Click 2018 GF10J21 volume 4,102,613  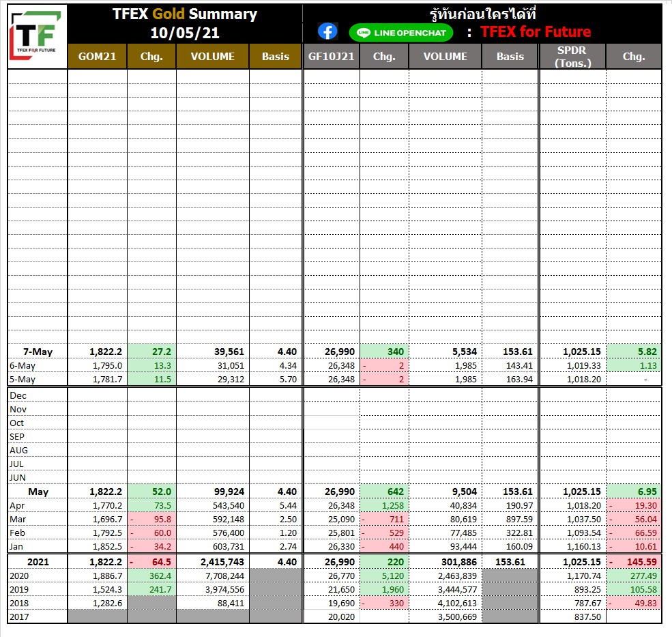point(457,604)
